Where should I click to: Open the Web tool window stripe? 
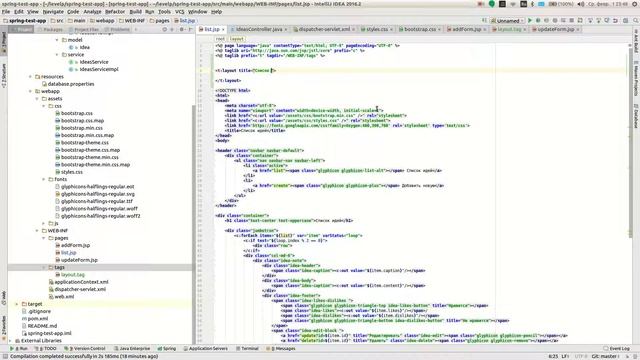pyautogui.click(x=4, y=298)
